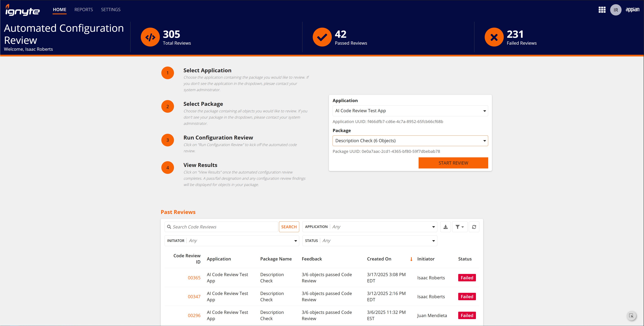Click Failed badge for review 00365
Image resolution: width=644 pixels, height=326 pixels.
(x=467, y=278)
